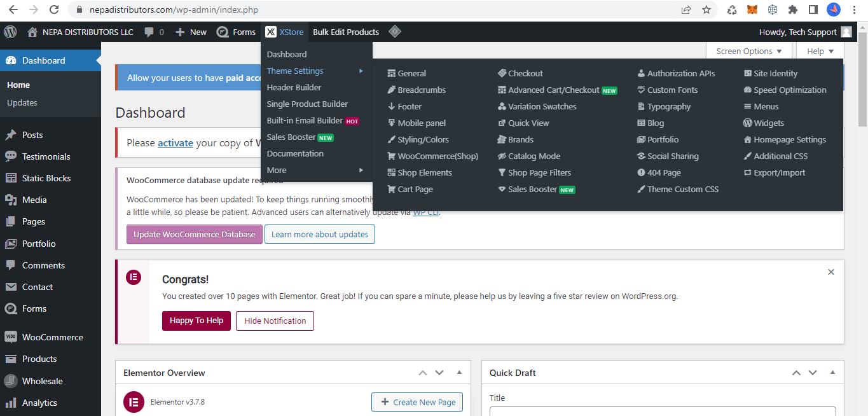
Task: Click the browser address bar URL
Action: click(x=174, y=10)
